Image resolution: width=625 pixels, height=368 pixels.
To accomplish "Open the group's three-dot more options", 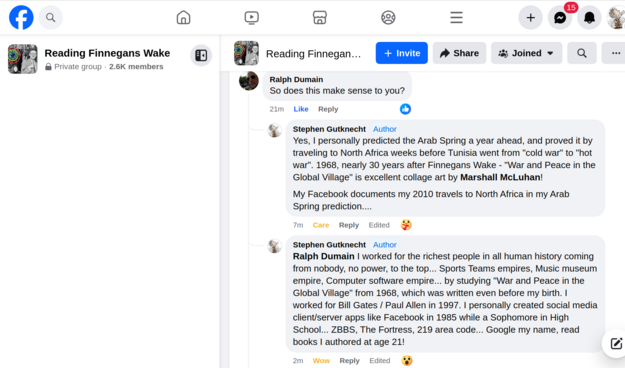I will pyautogui.click(x=615, y=53).
